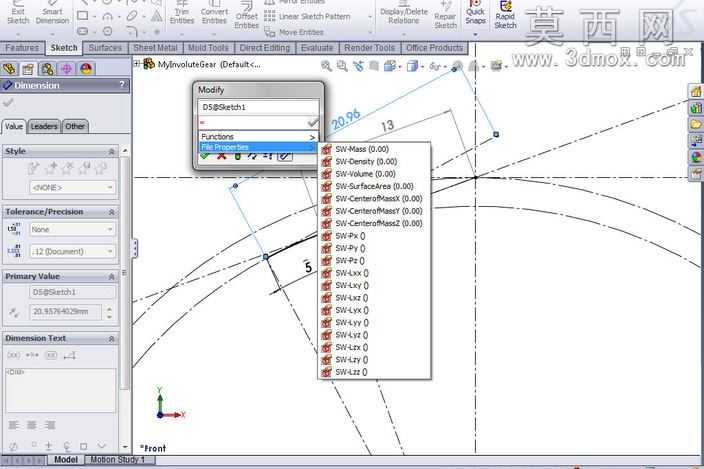The width and height of the screenshot is (704, 469).
Task: Toggle the Inspection Dimension text button
Action: [x=51, y=355]
